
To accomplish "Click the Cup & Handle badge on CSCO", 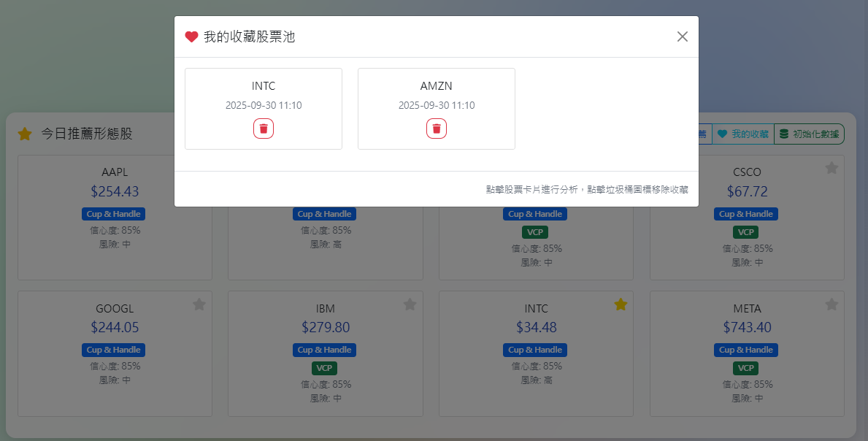I will click(x=746, y=214).
